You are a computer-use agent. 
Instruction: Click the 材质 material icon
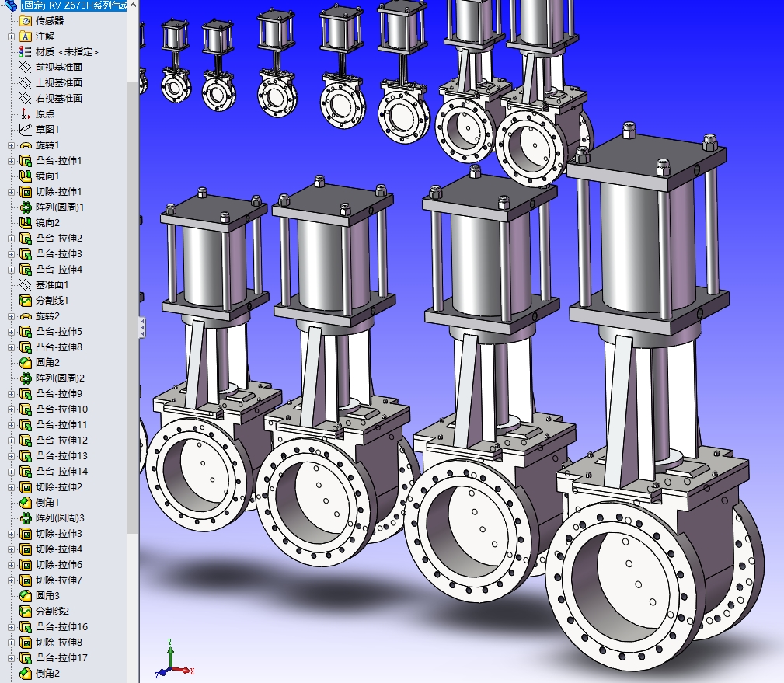coord(25,51)
